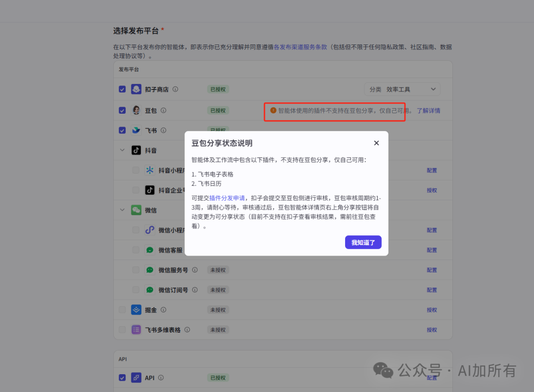The image size is (534, 392).
Task: Open info tooltip next to 掘金
Action: (x=164, y=309)
